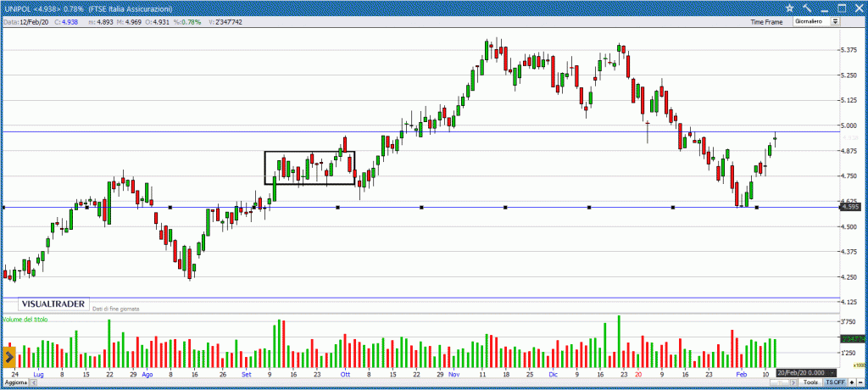Viewport: 868px width, 390px height.
Task: Click the minus zoom-out button
Action: click(860, 383)
